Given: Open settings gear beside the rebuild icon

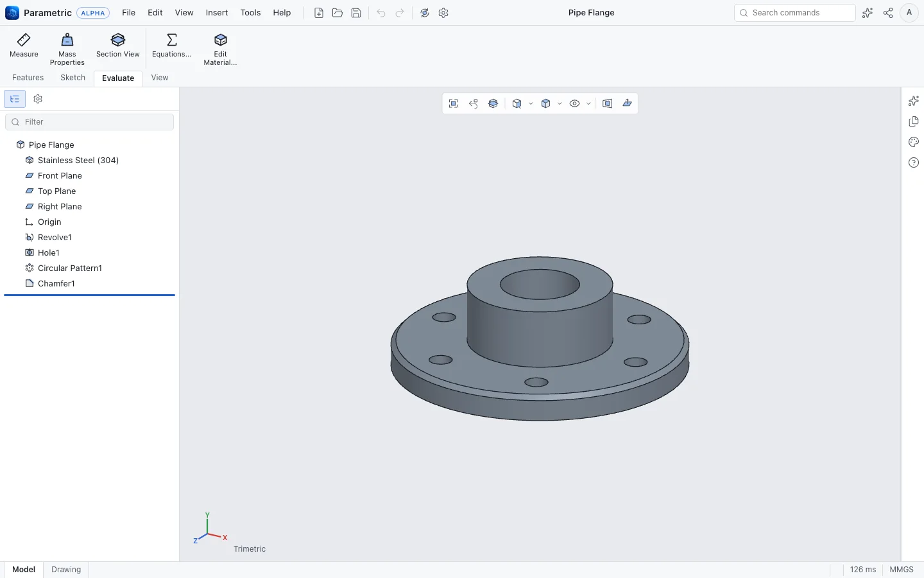Looking at the screenshot, I should tap(443, 13).
